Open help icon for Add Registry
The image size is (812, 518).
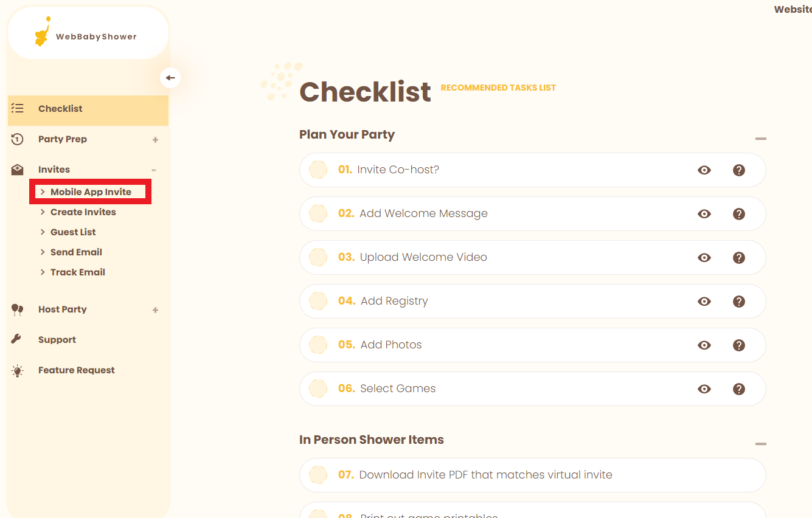point(739,302)
